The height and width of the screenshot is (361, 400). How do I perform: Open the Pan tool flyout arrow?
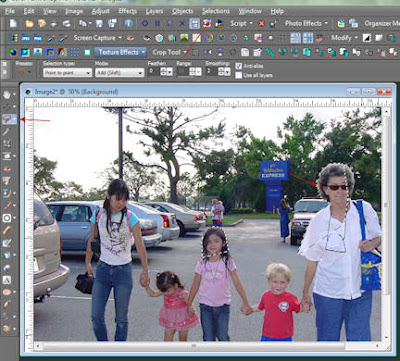click(x=14, y=95)
